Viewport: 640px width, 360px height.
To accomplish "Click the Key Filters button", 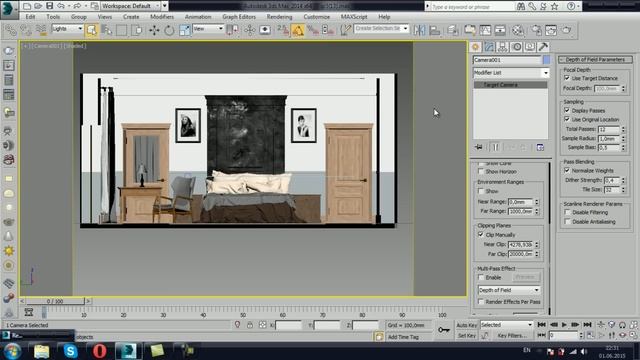I will point(512,336).
